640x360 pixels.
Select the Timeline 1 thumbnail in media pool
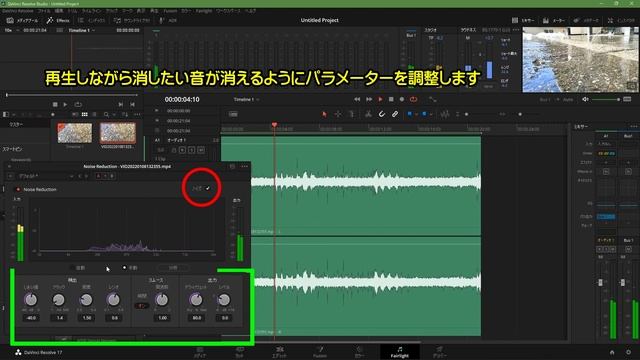tap(75, 133)
